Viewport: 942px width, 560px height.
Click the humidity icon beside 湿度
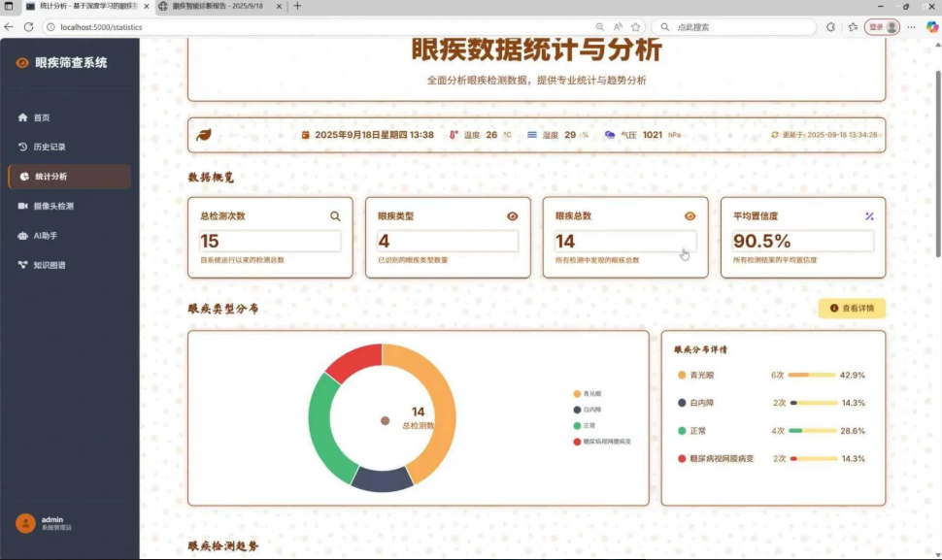(531, 135)
